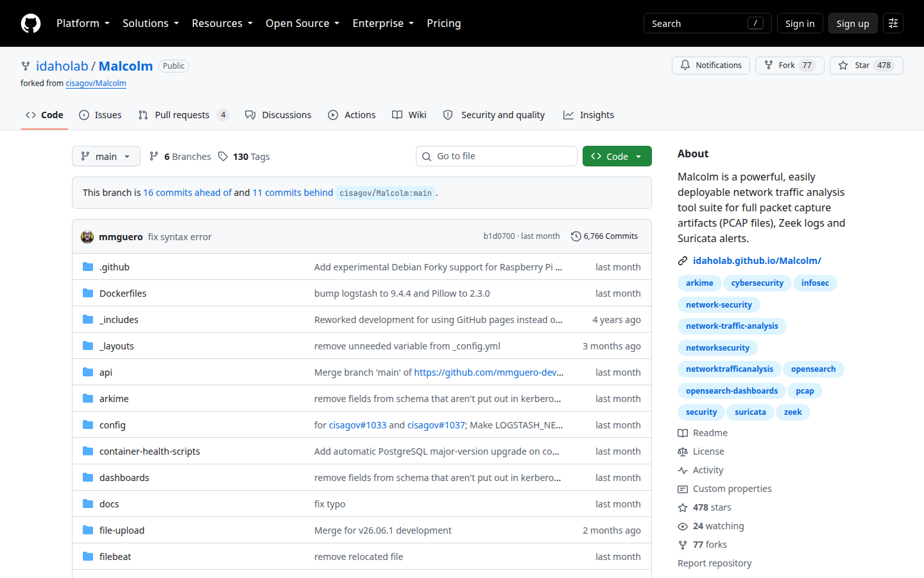Open the main branch selector dropdown
The image size is (924, 578).
[106, 156]
